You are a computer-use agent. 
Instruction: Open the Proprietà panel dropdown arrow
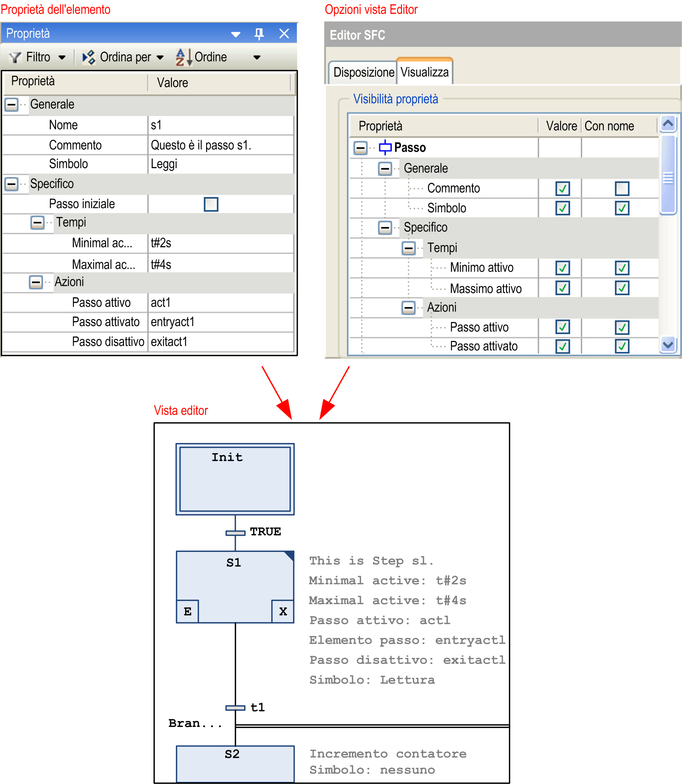pos(236,35)
